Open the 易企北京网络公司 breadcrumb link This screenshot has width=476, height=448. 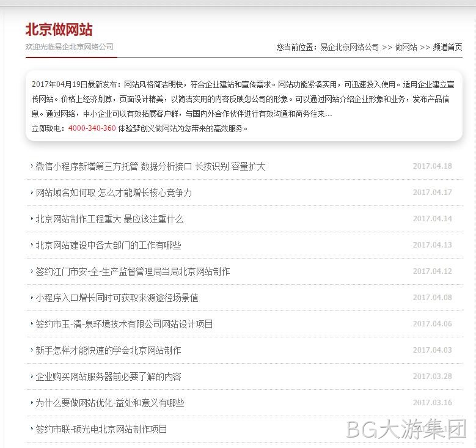coord(350,47)
